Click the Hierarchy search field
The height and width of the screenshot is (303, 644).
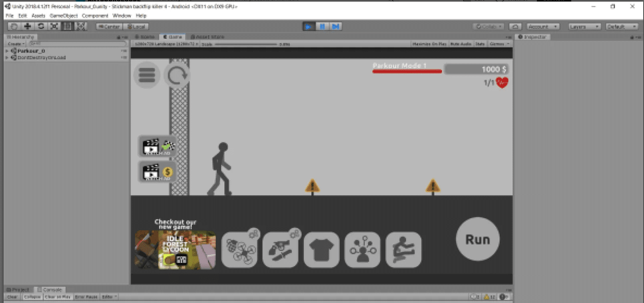tap(78, 44)
